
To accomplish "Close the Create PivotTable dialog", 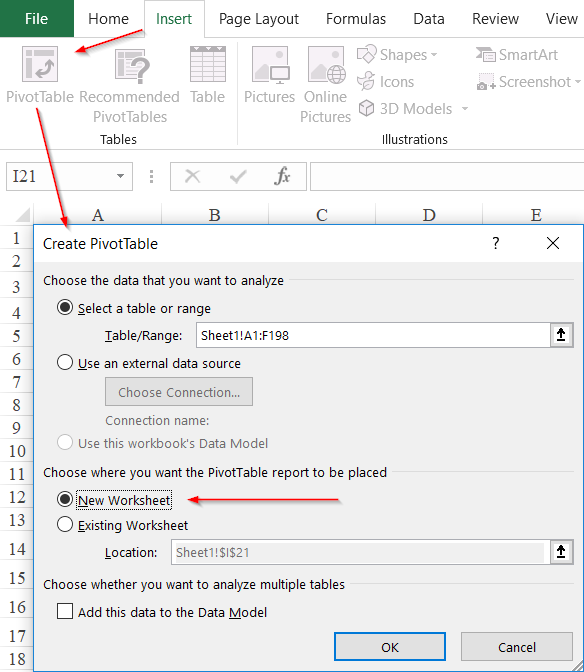I will coord(553,243).
